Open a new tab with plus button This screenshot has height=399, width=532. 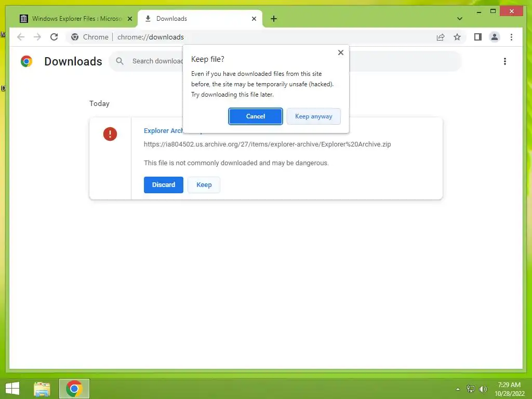tap(274, 19)
